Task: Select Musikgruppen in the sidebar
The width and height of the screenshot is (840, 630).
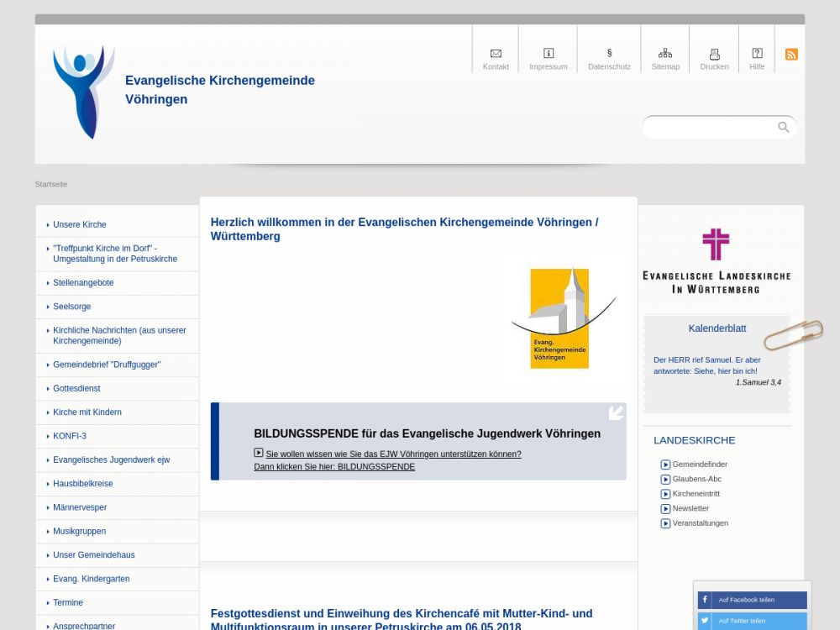Action: (79, 532)
